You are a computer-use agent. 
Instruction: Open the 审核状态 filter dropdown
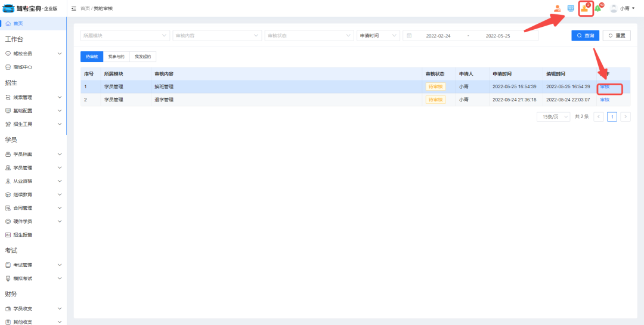point(309,36)
